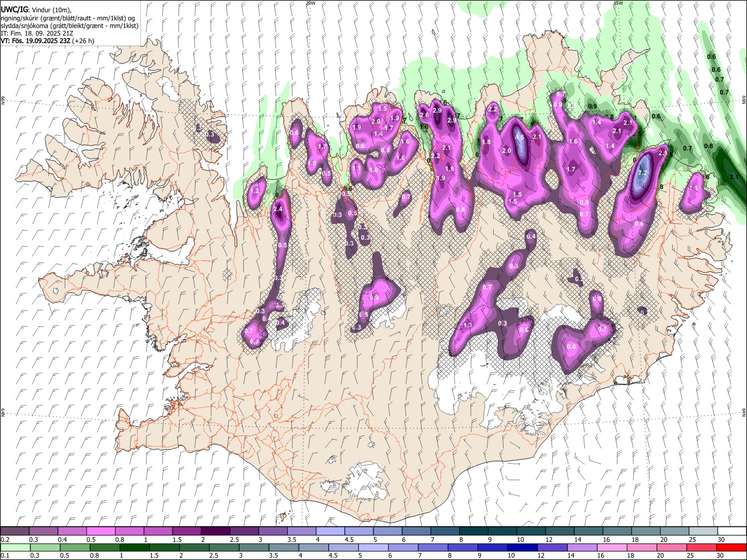The image size is (747, 560).
Task: Click the 7.2 precipitation value on the map
Action: pyautogui.click(x=643, y=173)
